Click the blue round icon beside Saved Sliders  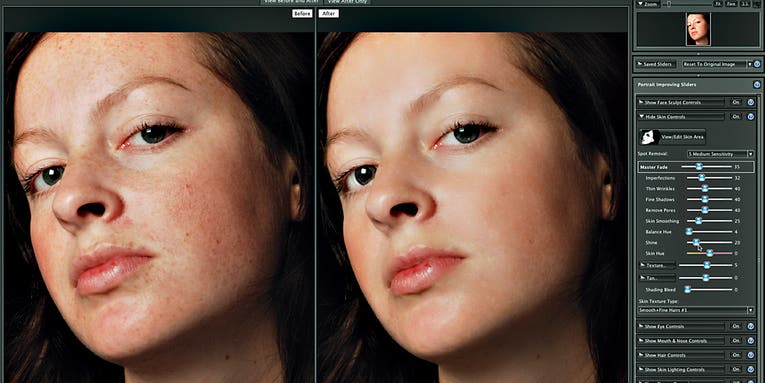point(757,64)
